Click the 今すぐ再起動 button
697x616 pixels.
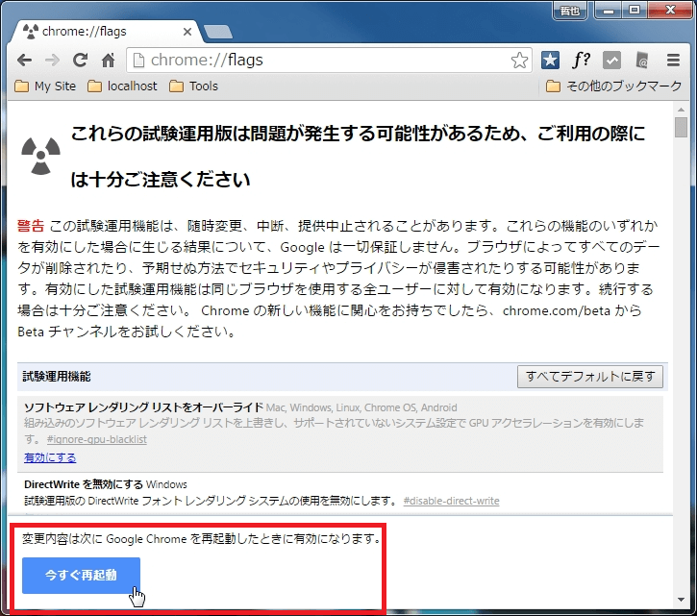(x=81, y=576)
